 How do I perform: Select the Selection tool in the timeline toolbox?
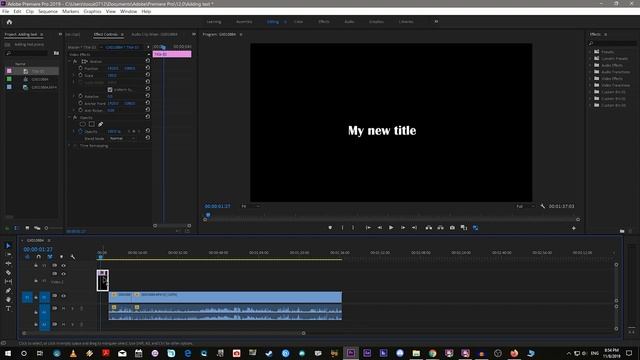(x=8, y=246)
